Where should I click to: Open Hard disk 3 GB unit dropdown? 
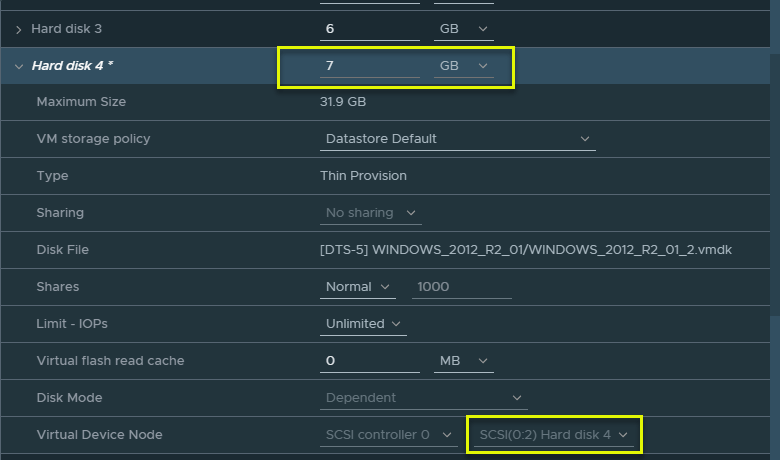[x=464, y=29]
